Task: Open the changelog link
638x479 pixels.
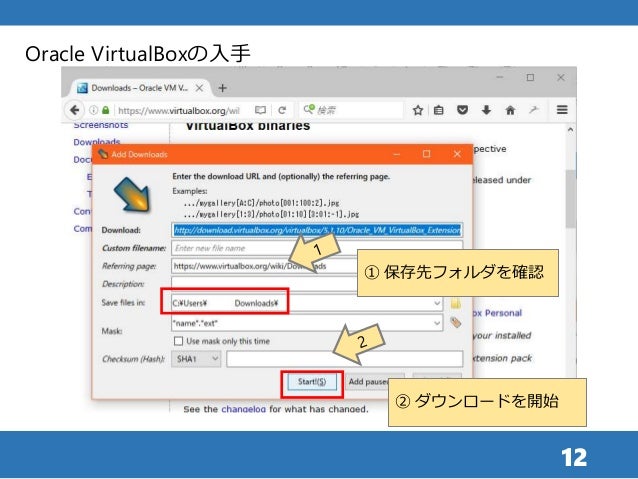Action: point(243,409)
